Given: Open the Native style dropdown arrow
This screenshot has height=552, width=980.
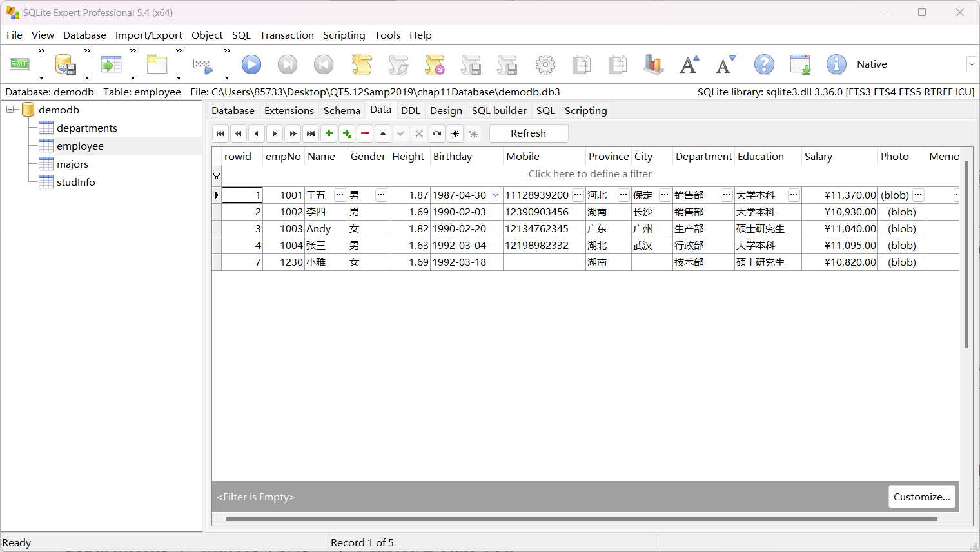Looking at the screenshot, I should click(x=972, y=64).
